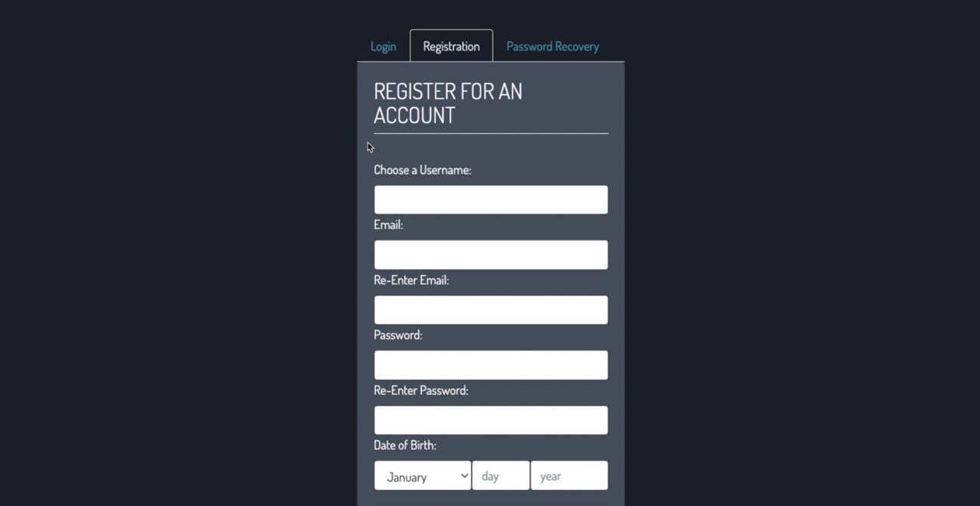Click the Re-Enter Password text box

click(491, 420)
